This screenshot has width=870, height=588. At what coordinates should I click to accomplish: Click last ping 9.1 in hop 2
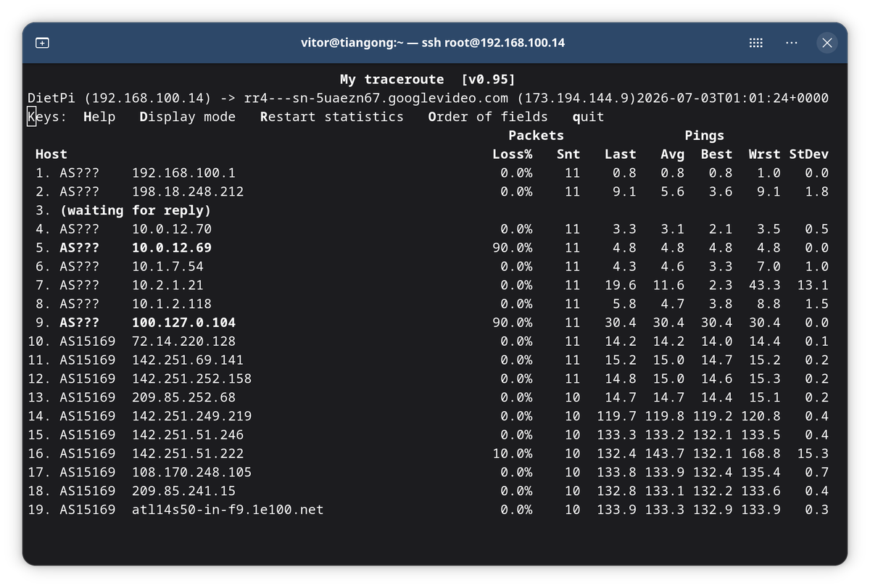(624, 192)
